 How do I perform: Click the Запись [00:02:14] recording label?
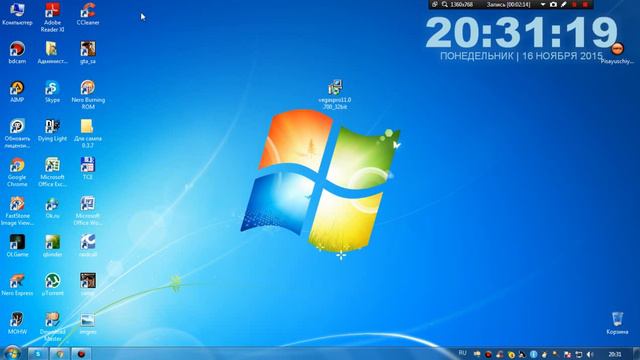click(x=508, y=4)
